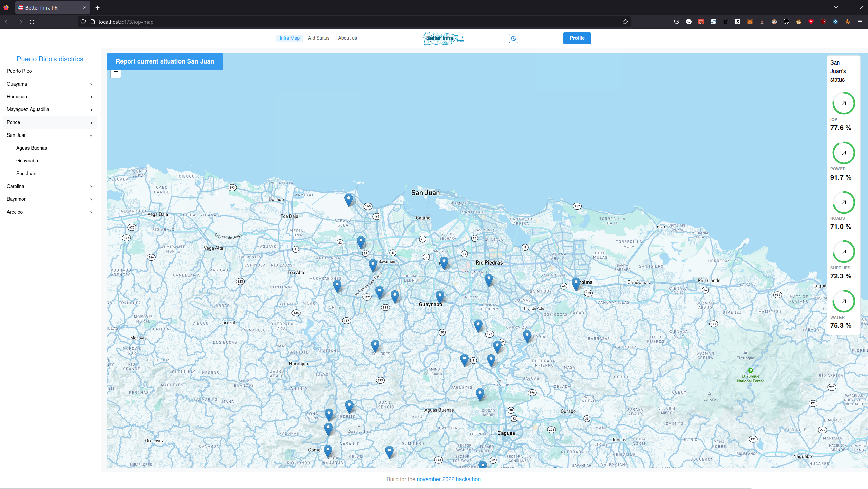Viewport: 868px width, 489px height.
Task: Click the Better Infra logo
Action: tap(443, 38)
